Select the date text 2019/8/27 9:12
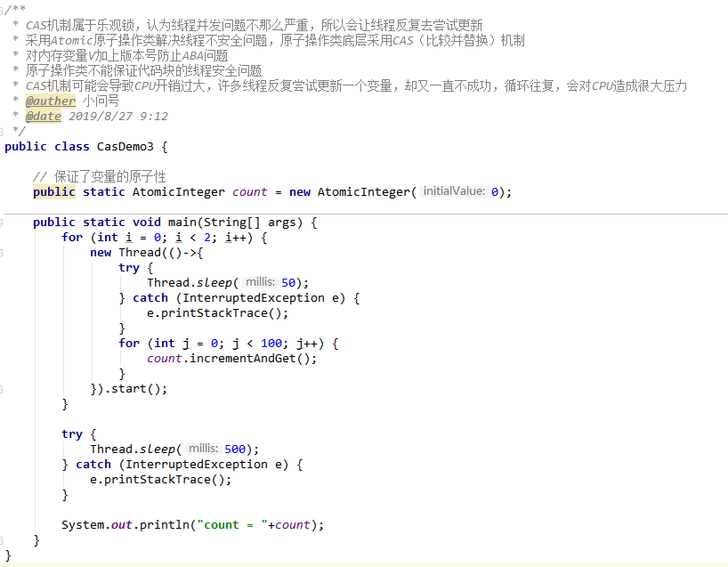 pos(118,117)
